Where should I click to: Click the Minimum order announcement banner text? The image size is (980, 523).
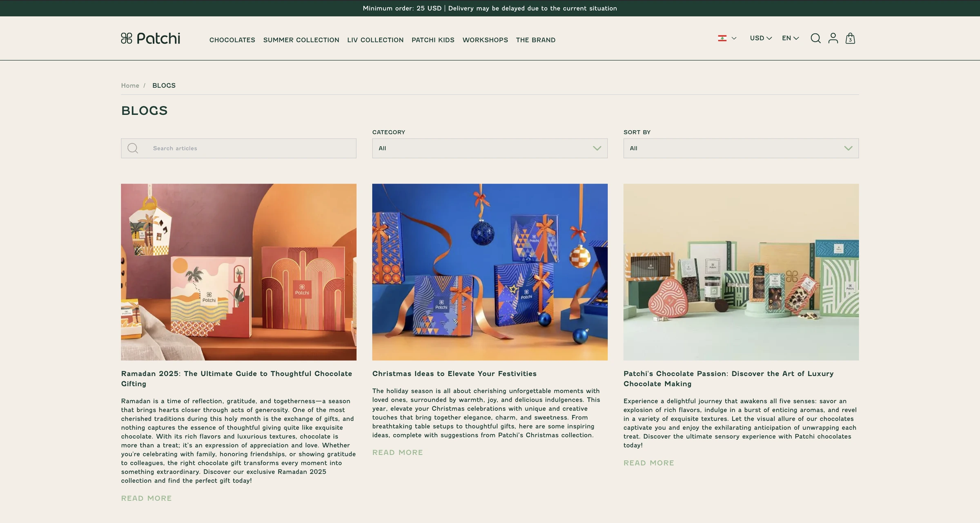pyautogui.click(x=490, y=8)
